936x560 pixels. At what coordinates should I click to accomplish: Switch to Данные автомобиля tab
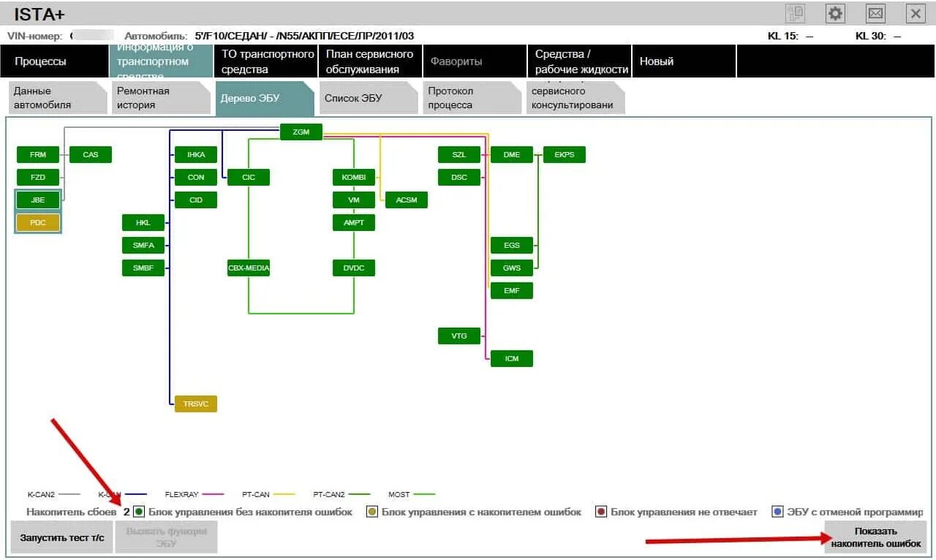[x=58, y=98]
